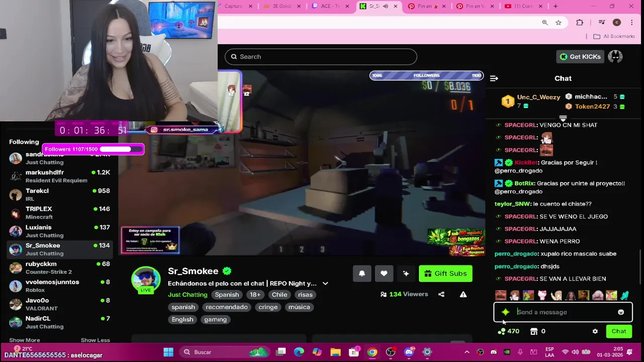Click the música tag
This screenshot has width=644, height=362.
click(x=299, y=307)
